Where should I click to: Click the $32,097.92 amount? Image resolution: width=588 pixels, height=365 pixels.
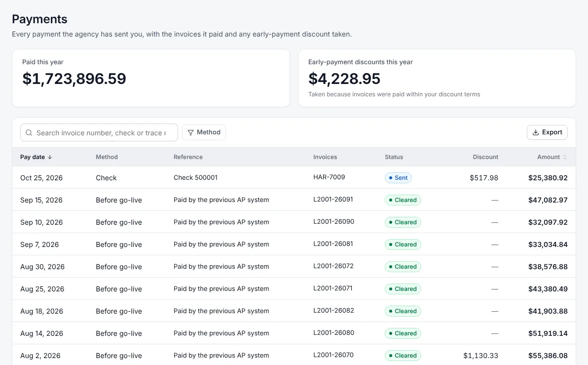[x=548, y=222]
